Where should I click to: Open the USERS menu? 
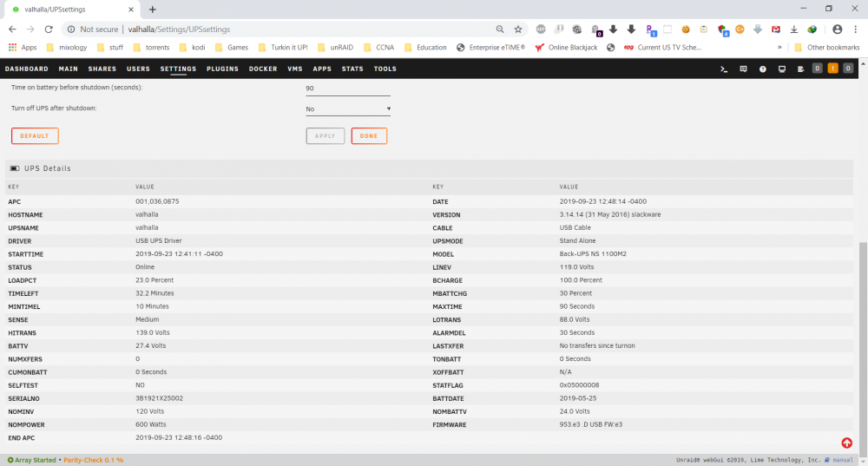pyautogui.click(x=138, y=69)
